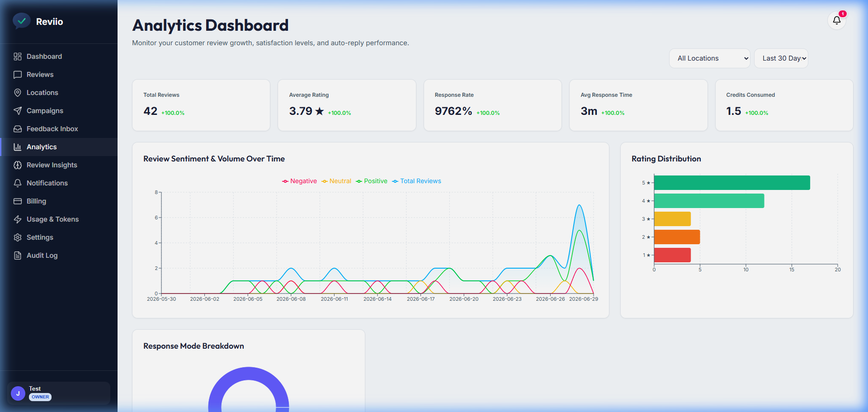
Task: Click the 1-star red bar
Action: pyautogui.click(x=672, y=255)
